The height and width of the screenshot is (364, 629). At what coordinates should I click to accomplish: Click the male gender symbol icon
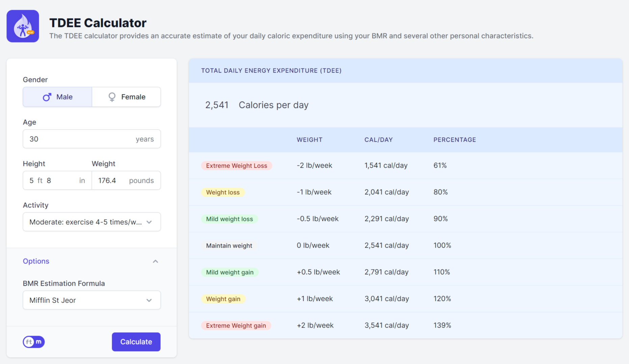47,97
